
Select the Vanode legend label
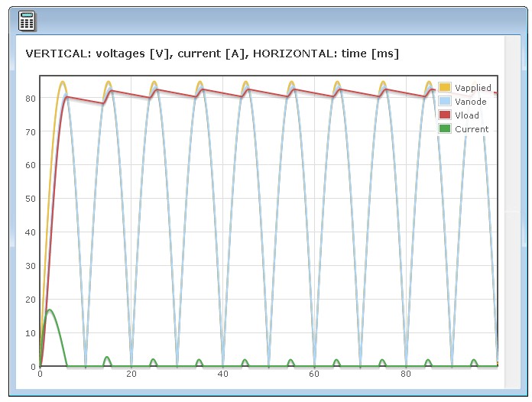(470, 102)
